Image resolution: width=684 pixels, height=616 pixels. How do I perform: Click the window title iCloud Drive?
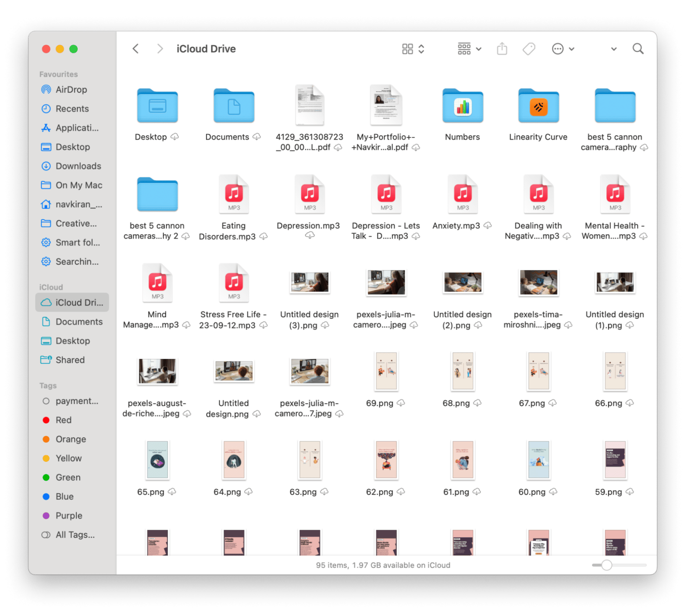pyautogui.click(x=206, y=49)
